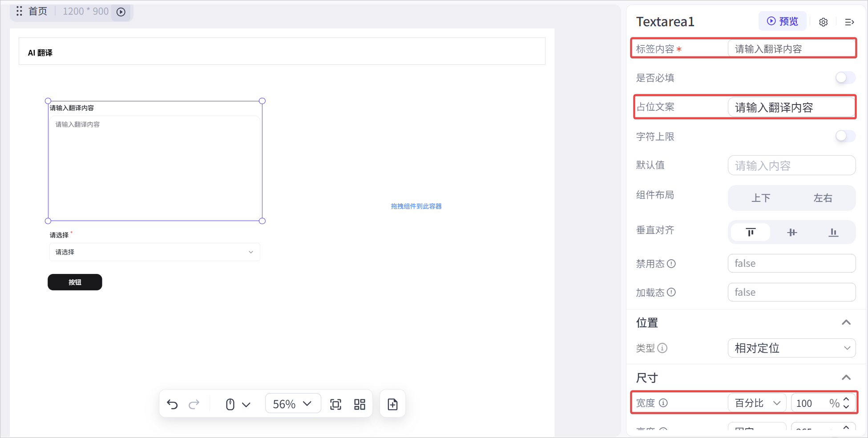Click the AI 翻译 title text
The image size is (868, 438).
[x=40, y=52]
